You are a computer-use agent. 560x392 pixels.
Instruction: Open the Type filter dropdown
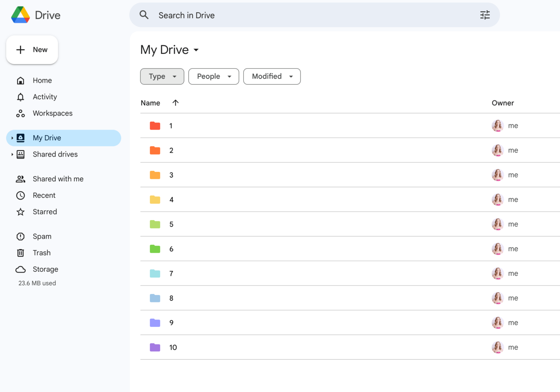click(162, 77)
